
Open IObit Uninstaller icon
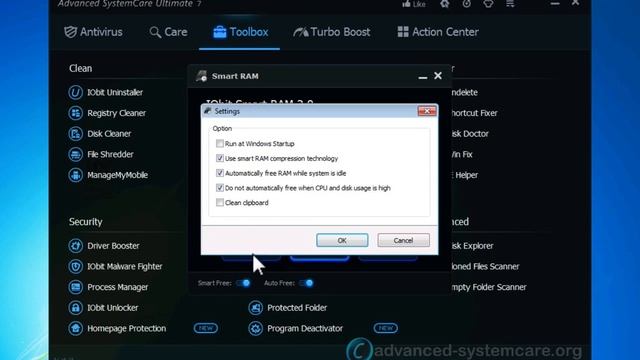[x=76, y=93]
